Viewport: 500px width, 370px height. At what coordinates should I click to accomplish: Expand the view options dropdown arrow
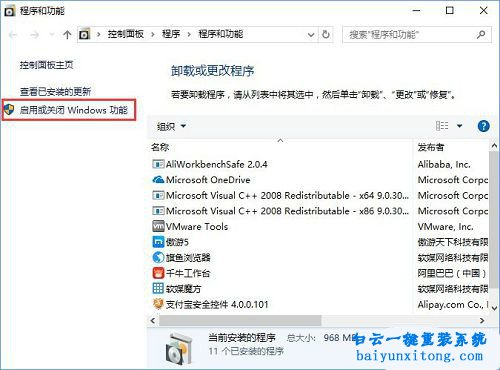[460, 126]
